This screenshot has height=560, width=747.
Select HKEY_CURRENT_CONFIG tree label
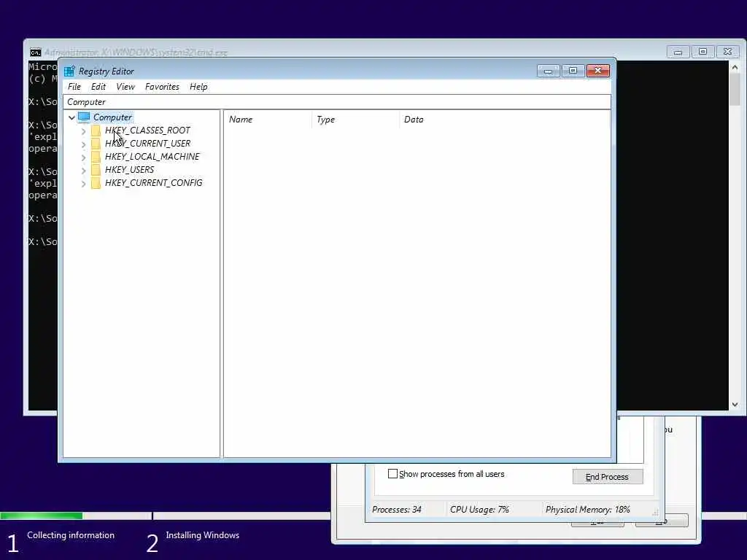point(153,183)
